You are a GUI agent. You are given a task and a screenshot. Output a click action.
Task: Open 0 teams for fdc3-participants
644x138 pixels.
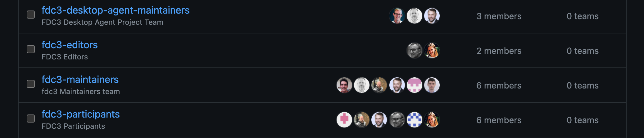point(583,120)
